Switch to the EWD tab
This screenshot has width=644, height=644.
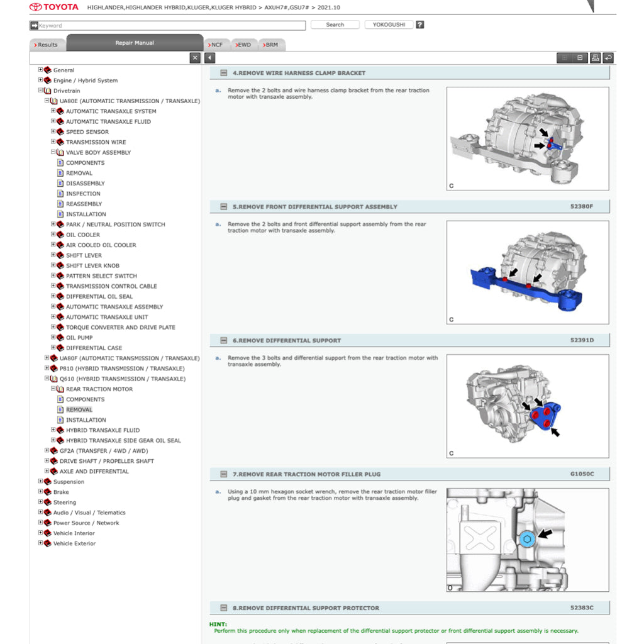click(x=244, y=45)
